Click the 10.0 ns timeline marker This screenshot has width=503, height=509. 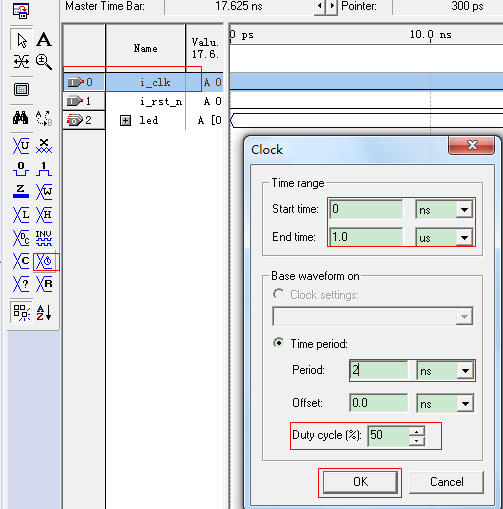point(430,34)
